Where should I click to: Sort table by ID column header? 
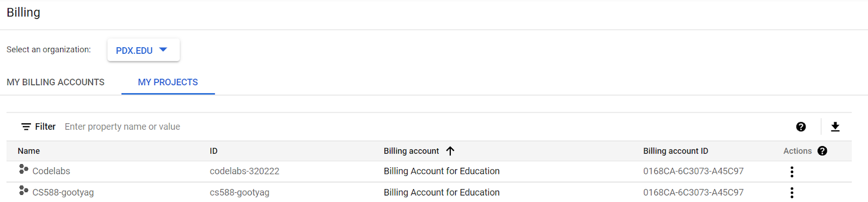click(x=214, y=151)
